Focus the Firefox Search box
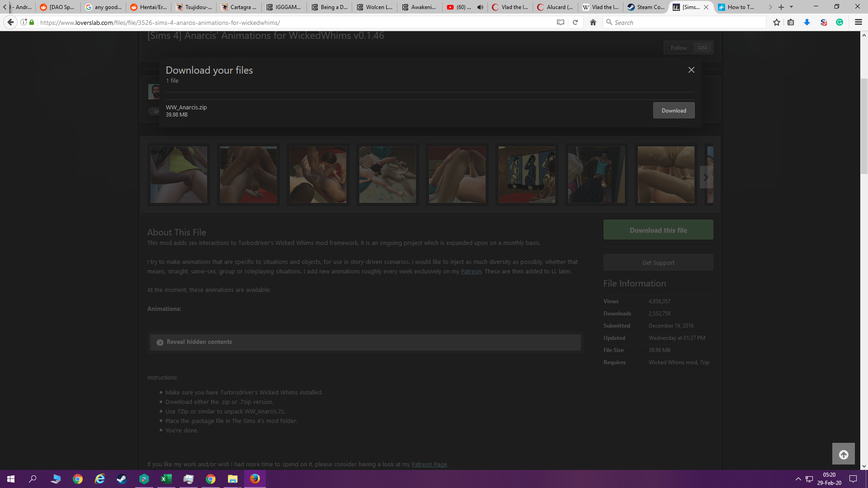Viewport: 868px width, 488px height. (x=685, y=22)
